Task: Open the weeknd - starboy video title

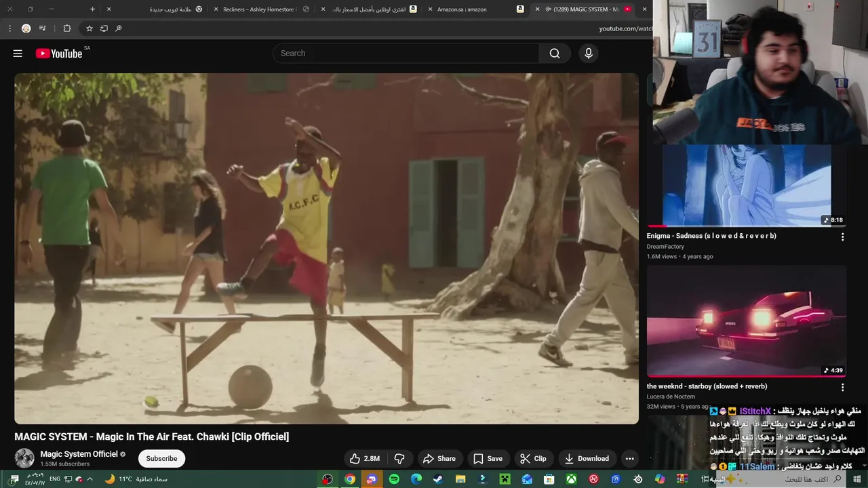Action: pyautogui.click(x=707, y=386)
